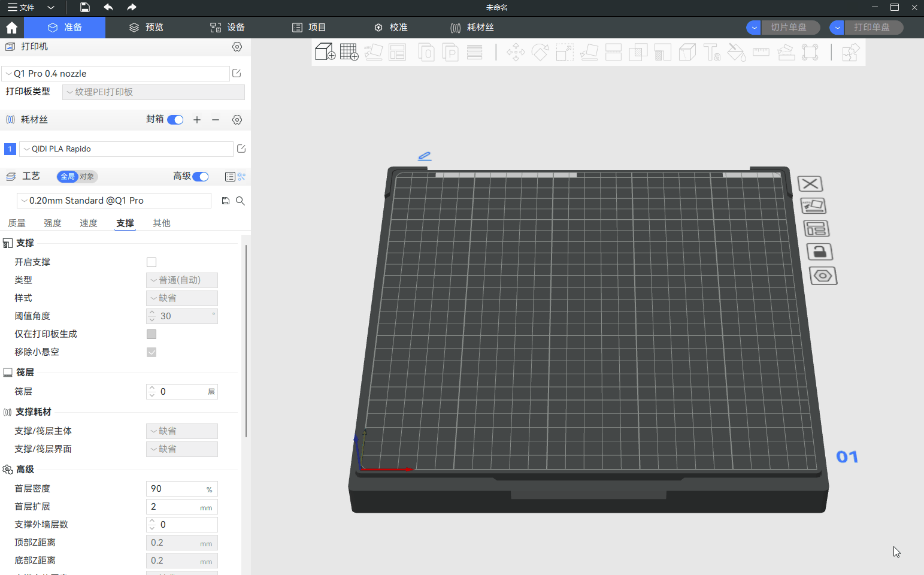Image resolution: width=924 pixels, height=575 pixels.
Task: Open the Q1 Pro 0.4 nozzle dropdown
Action: click(x=116, y=74)
